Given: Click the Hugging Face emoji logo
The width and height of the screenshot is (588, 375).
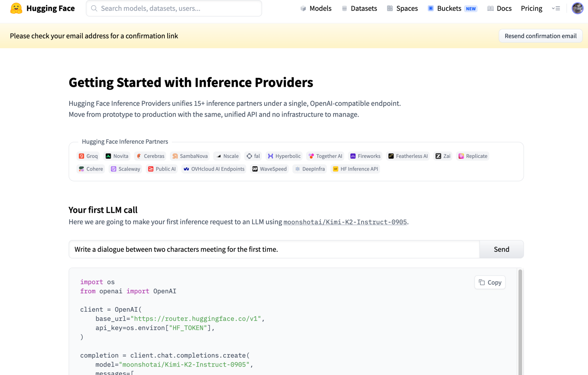Looking at the screenshot, I should [x=16, y=8].
